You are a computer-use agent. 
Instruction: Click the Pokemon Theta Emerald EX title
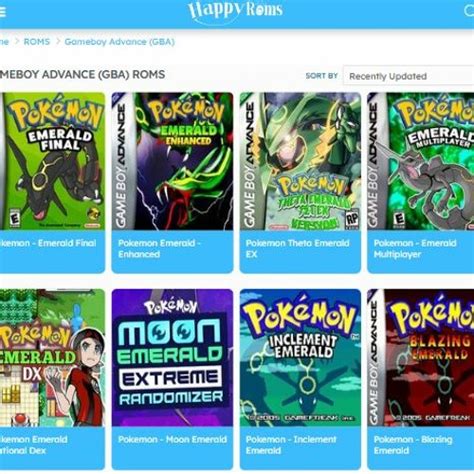(x=297, y=249)
